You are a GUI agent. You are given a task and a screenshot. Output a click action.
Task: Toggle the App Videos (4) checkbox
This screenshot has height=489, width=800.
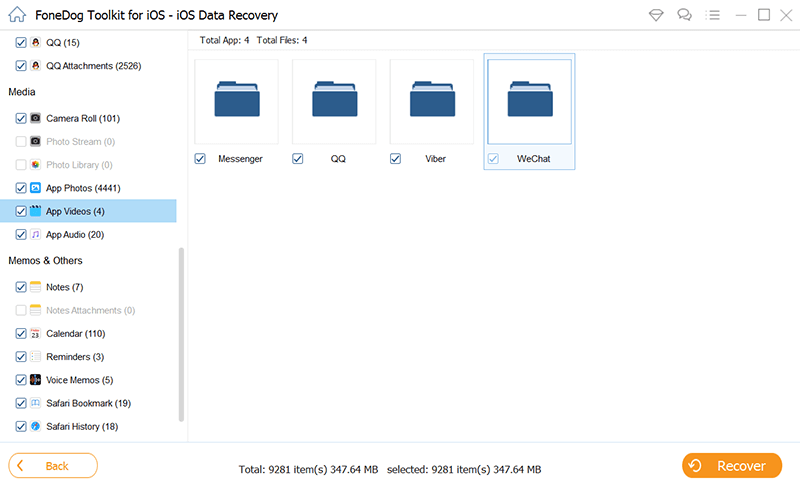click(20, 211)
